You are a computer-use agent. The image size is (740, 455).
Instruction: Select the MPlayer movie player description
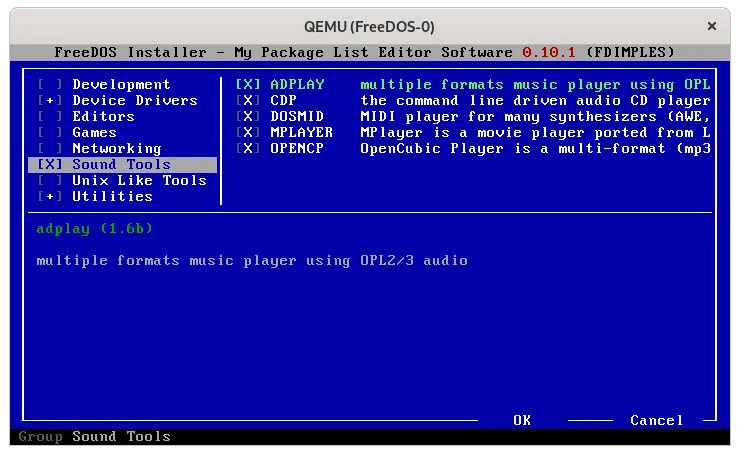coord(535,133)
